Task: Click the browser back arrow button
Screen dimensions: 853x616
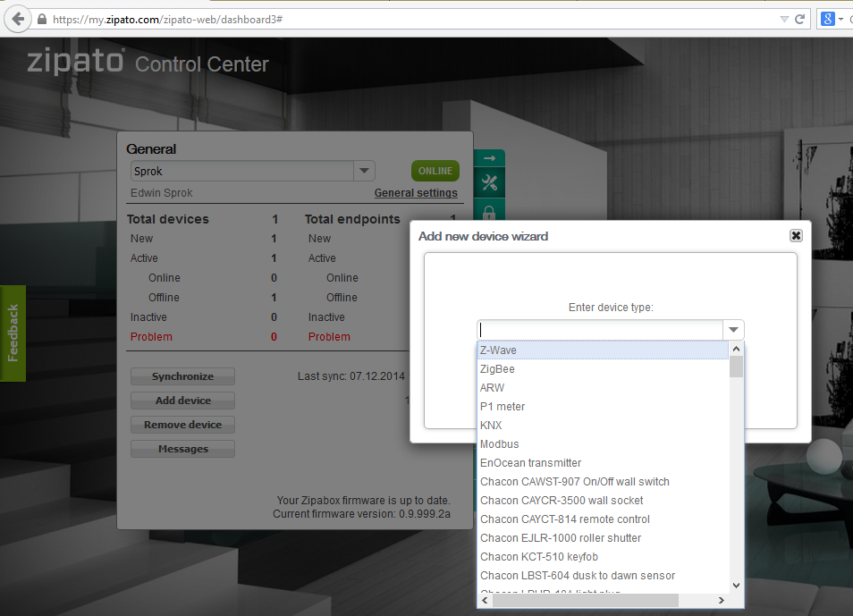Action: pyautogui.click(x=18, y=20)
